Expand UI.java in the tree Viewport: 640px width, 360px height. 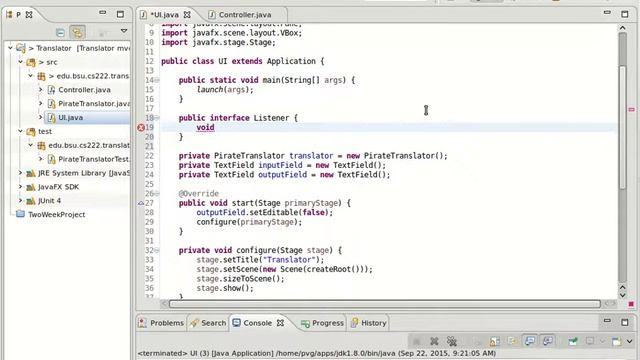click(x=40, y=117)
